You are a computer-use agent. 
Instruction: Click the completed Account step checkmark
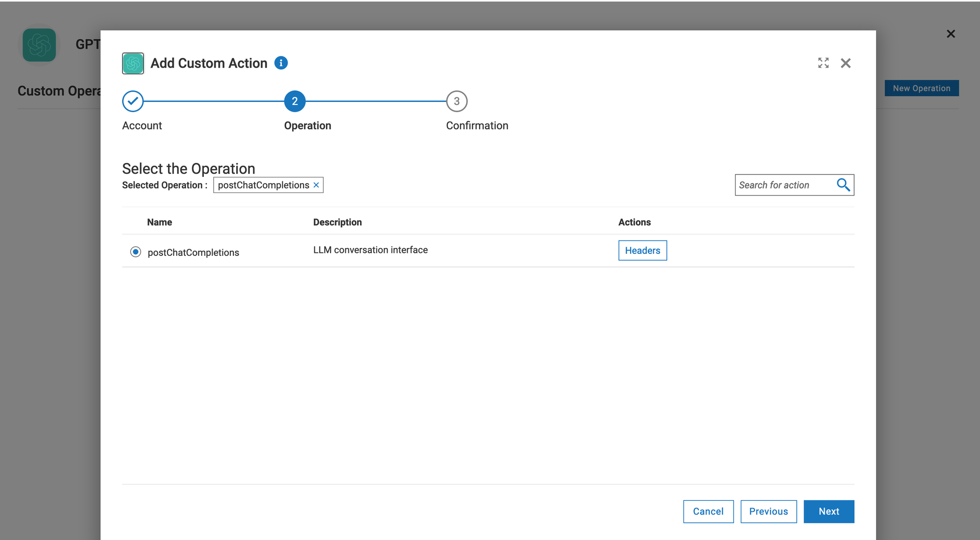[133, 101]
